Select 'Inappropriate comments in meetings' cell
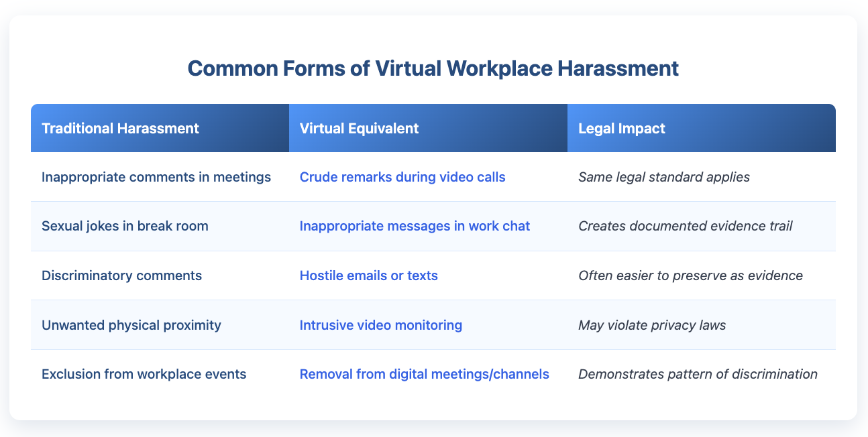The height and width of the screenshot is (437, 868). [155, 177]
